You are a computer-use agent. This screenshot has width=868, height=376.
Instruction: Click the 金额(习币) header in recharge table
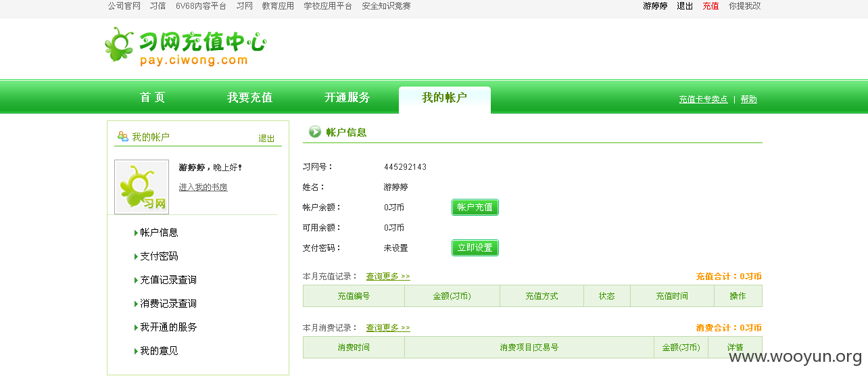(452, 296)
